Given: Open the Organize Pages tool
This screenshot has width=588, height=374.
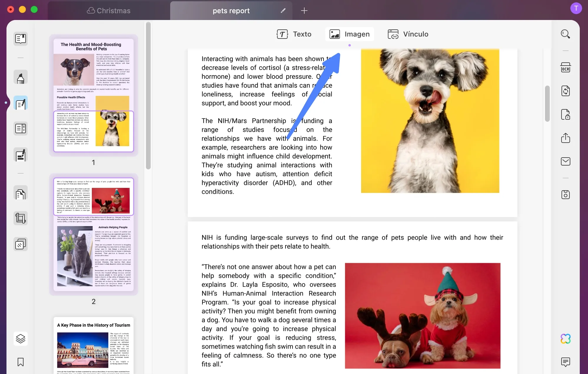Looking at the screenshot, I should pos(21,193).
